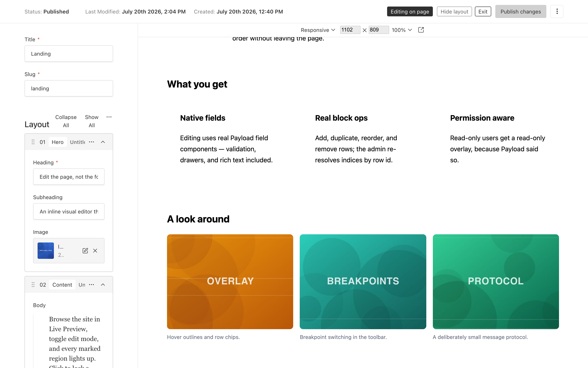Click the Hero block Untitled name field
Image resolution: width=588 pixels, height=368 pixels.
pyautogui.click(x=78, y=142)
